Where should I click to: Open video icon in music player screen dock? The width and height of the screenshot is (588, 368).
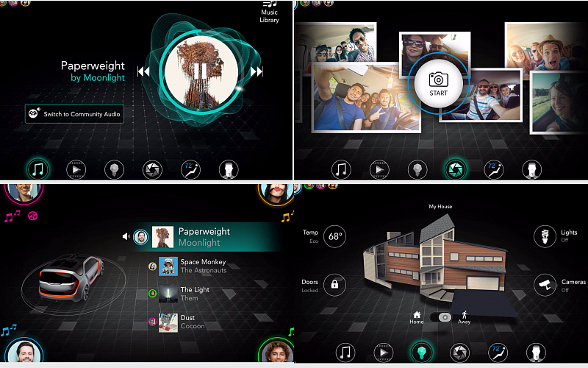point(76,170)
